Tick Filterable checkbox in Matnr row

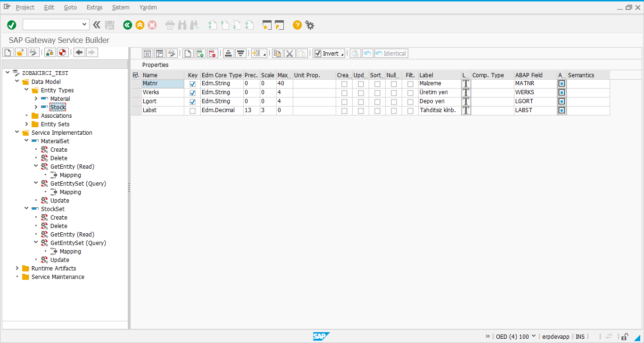[411, 84]
